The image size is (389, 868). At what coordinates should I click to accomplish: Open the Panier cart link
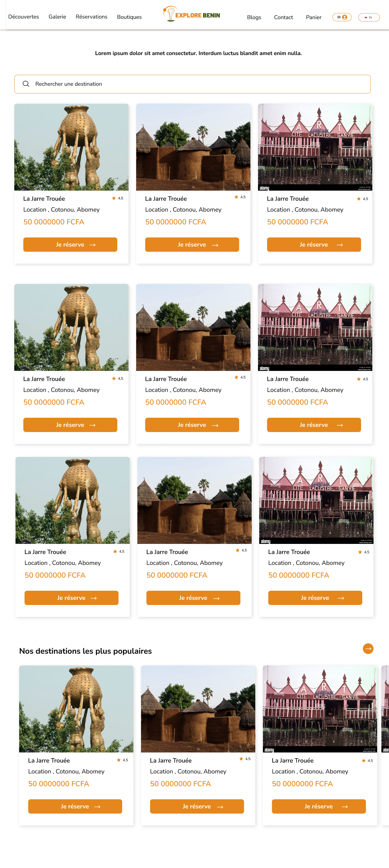[x=314, y=18]
